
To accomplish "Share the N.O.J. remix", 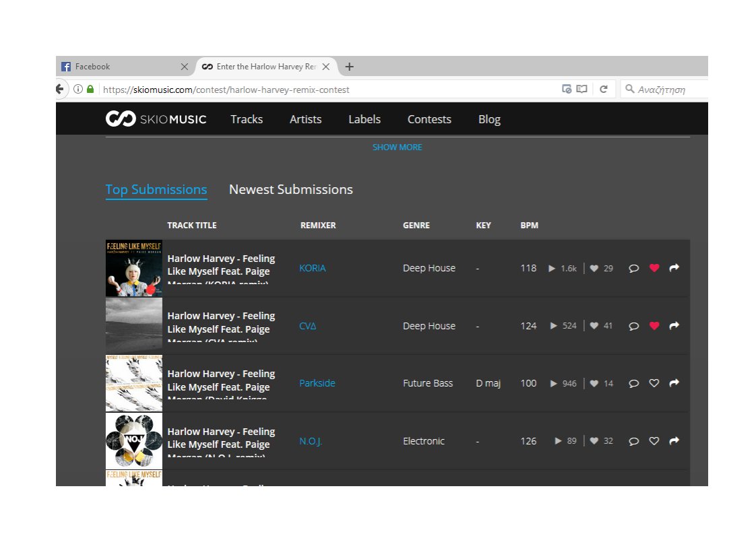I will pos(674,440).
